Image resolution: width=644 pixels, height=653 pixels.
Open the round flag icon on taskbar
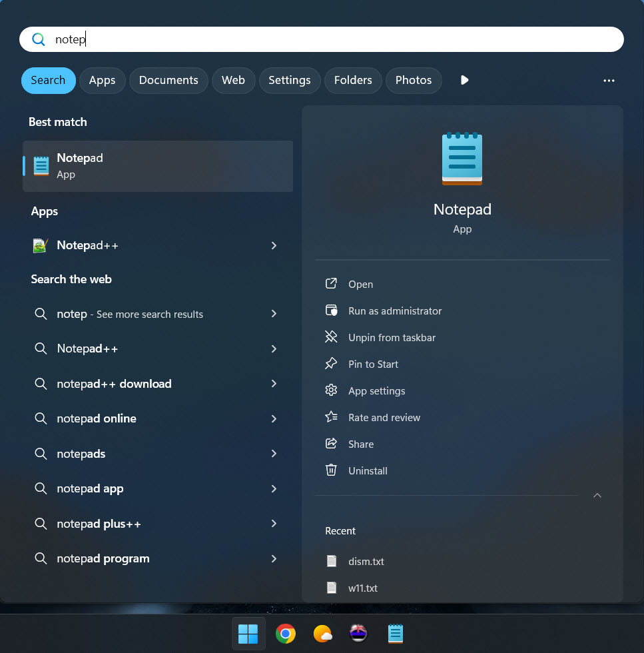pos(358,634)
